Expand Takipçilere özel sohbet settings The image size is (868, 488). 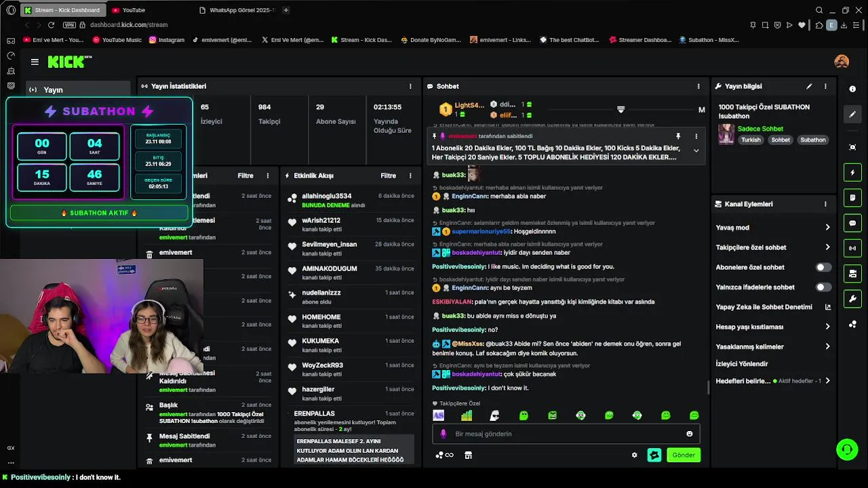pyautogui.click(x=827, y=247)
